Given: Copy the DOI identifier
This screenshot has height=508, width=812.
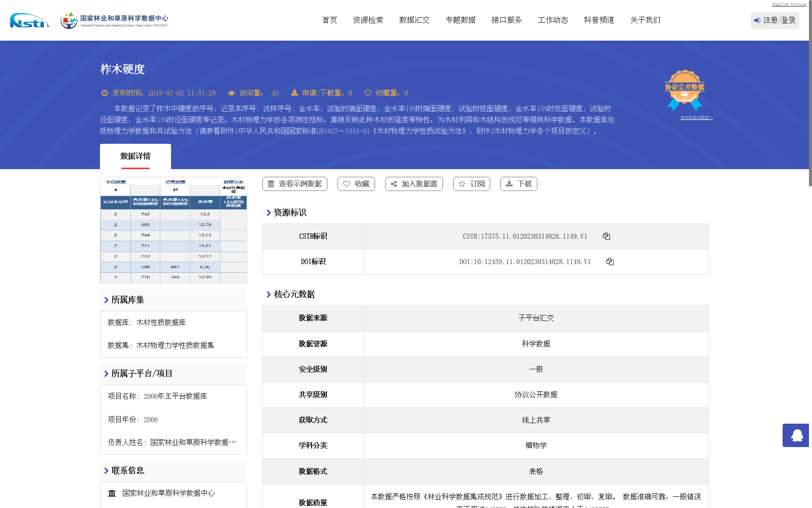Looking at the screenshot, I should 610,262.
